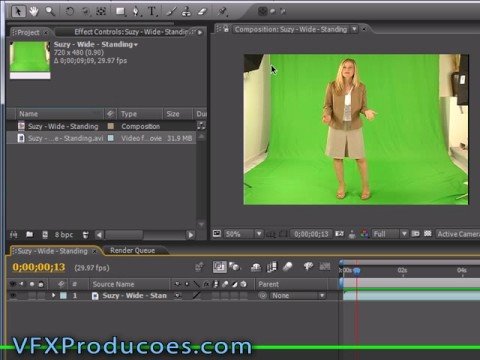Screen dimensions: 480x360
Task: Toggle quality switch for layer 1
Action: 197,295
